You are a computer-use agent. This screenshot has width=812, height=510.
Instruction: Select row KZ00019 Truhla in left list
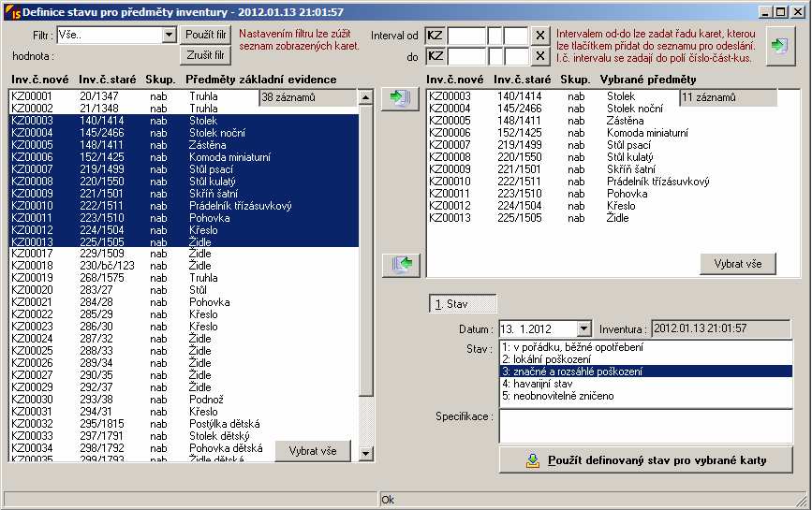pyautogui.click(x=184, y=278)
